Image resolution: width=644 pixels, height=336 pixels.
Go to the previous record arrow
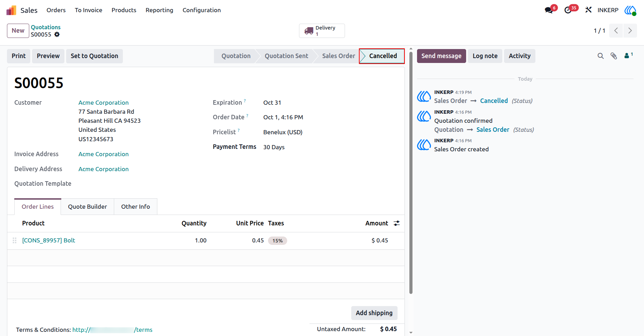(x=616, y=31)
